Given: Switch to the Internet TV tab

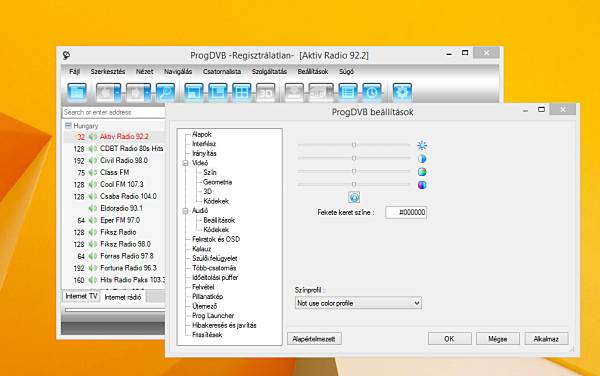Looking at the screenshot, I should click(81, 296).
